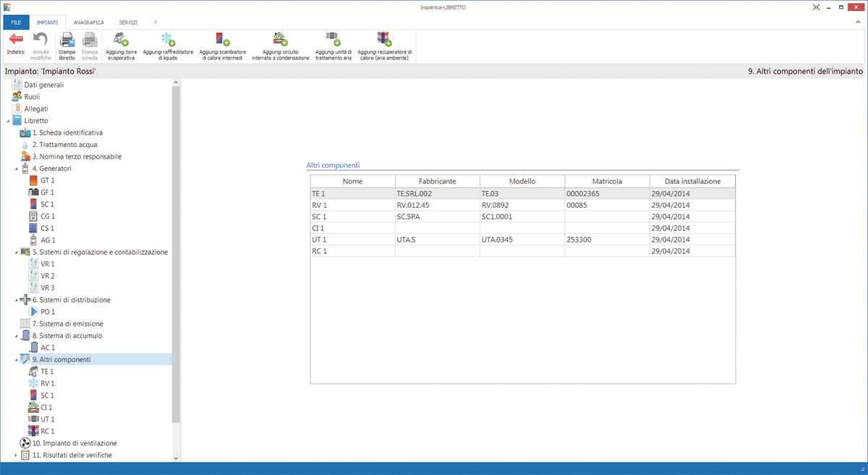Switch to the ANAGRAFICA ribbon tab

click(88, 22)
